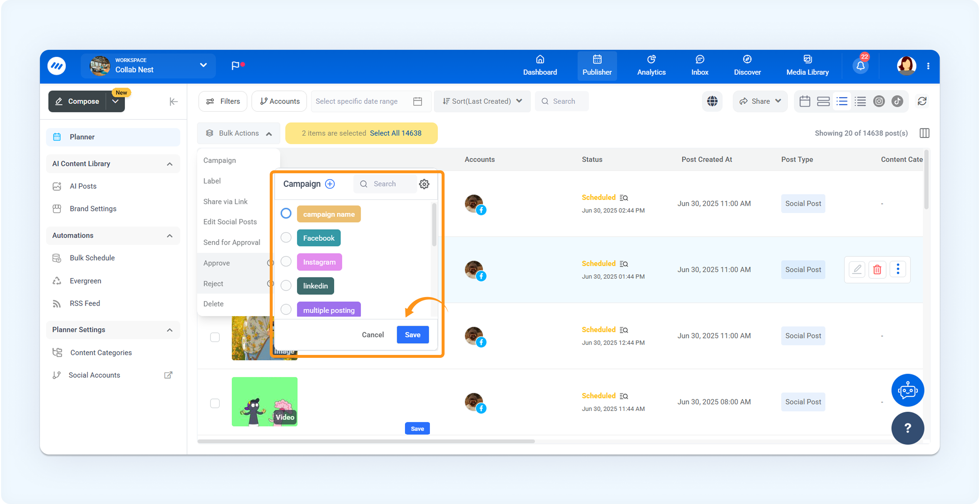Choose Label from Bulk Actions menu
The width and height of the screenshot is (980, 504).
pyautogui.click(x=212, y=181)
